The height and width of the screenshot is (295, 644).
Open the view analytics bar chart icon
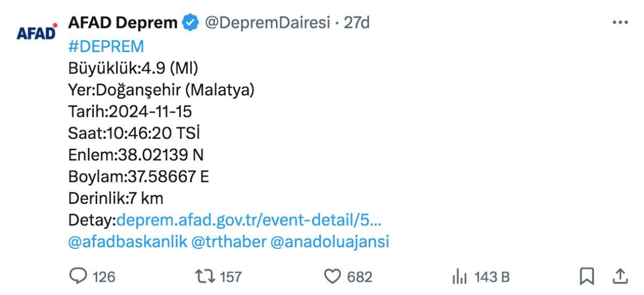coord(459,277)
